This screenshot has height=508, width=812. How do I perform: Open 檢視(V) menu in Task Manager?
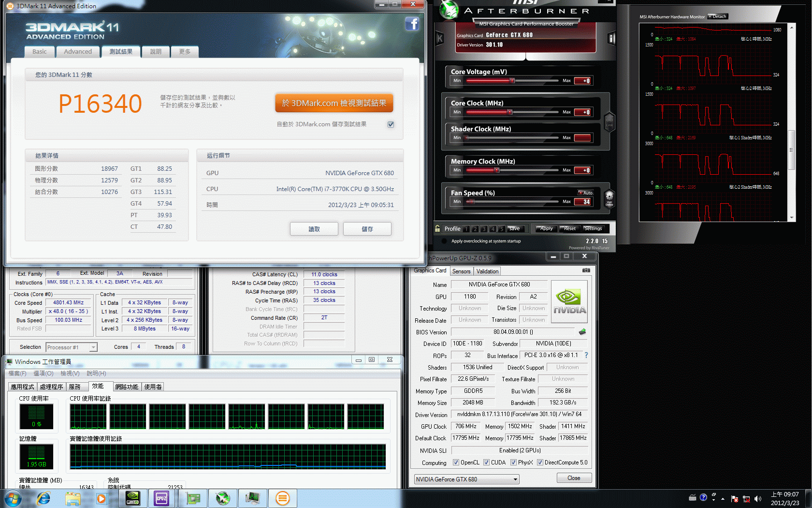(70, 374)
